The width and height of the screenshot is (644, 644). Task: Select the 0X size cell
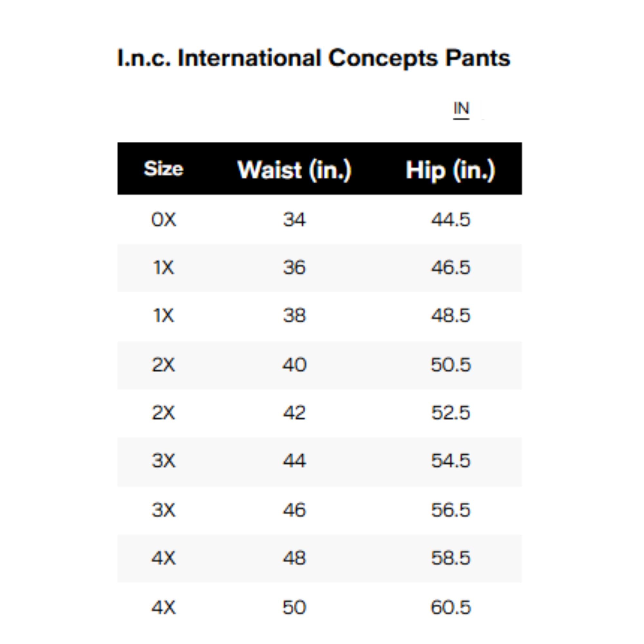pyautogui.click(x=163, y=220)
